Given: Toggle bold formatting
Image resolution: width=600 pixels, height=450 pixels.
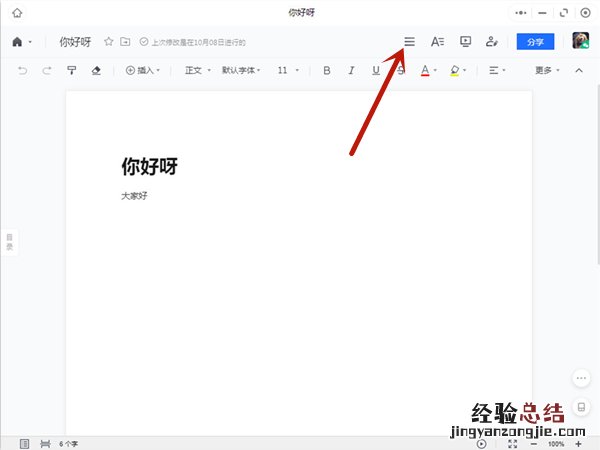Looking at the screenshot, I should pos(326,71).
